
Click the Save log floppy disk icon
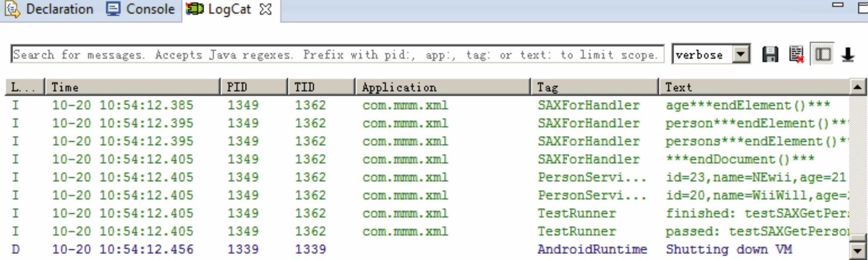pyautogui.click(x=770, y=54)
